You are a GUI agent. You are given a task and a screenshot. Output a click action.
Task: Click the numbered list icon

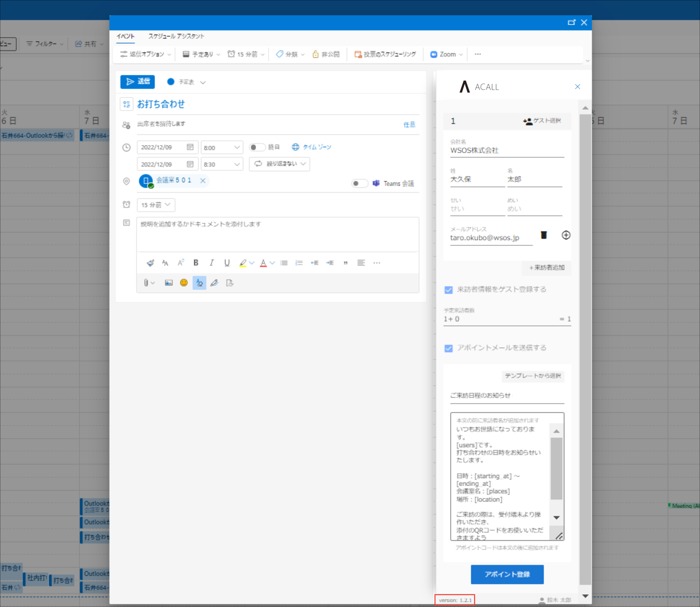click(299, 263)
